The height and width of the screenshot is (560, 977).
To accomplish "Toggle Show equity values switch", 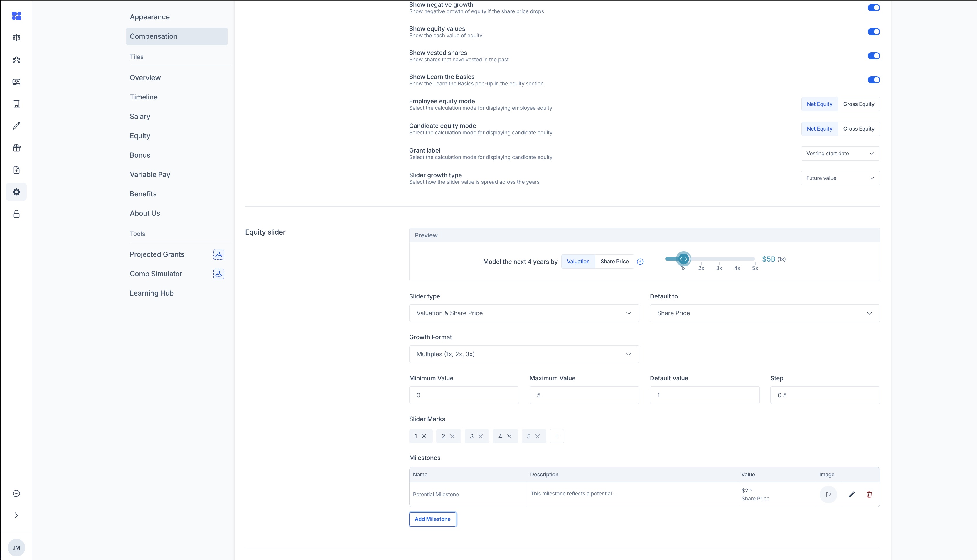I will [874, 32].
